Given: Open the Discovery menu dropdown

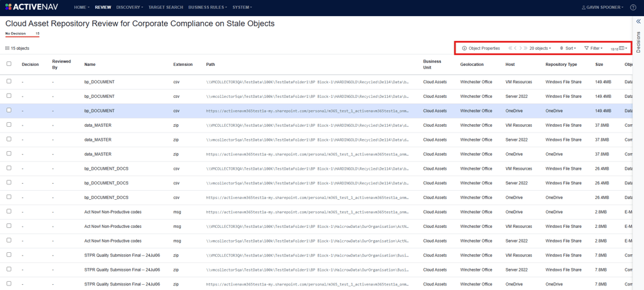Looking at the screenshot, I should 130,8.
